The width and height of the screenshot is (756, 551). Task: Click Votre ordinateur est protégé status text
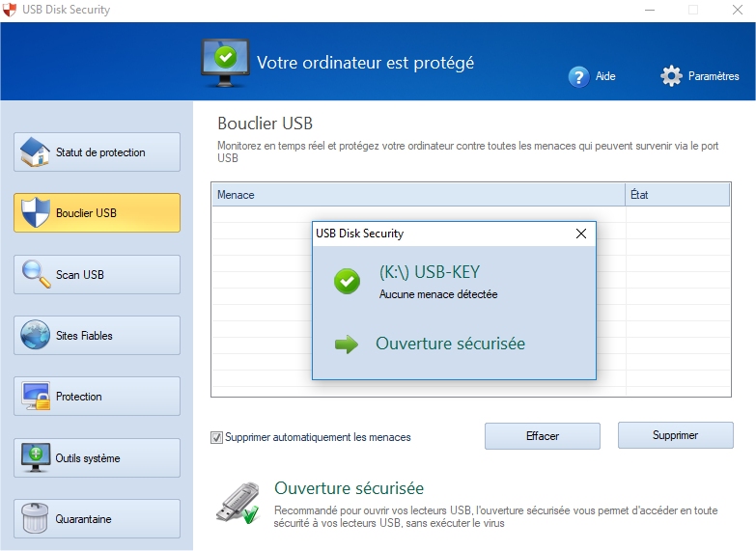point(365,63)
